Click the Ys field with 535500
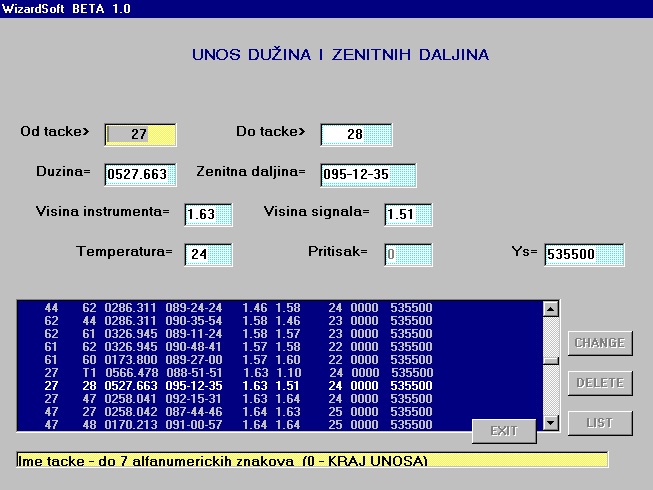Image resolution: width=653 pixels, height=490 pixels. (584, 254)
